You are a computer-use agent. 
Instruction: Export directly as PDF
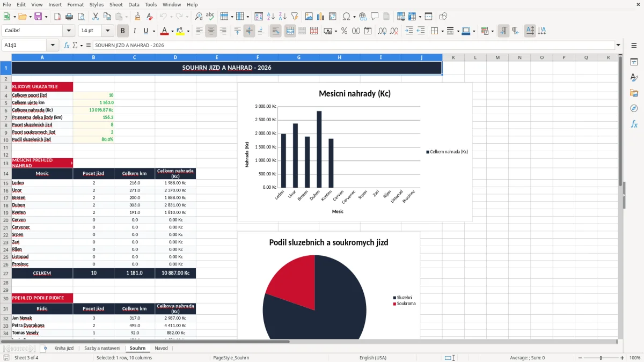tap(57, 17)
